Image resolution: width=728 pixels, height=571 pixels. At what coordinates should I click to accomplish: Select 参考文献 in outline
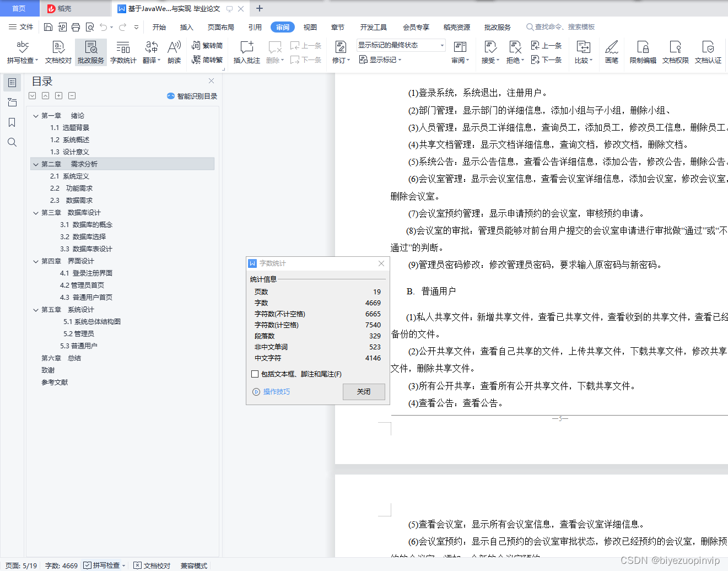pos(55,383)
